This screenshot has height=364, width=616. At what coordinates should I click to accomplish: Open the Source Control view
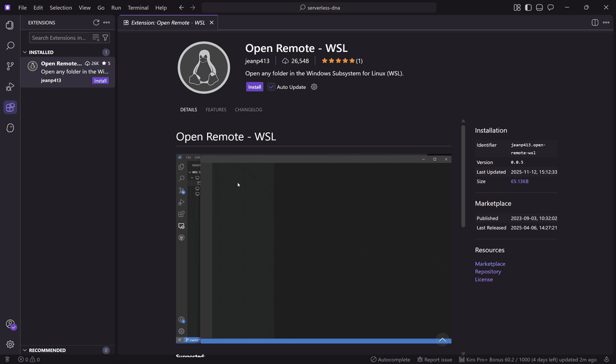[9, 66]
